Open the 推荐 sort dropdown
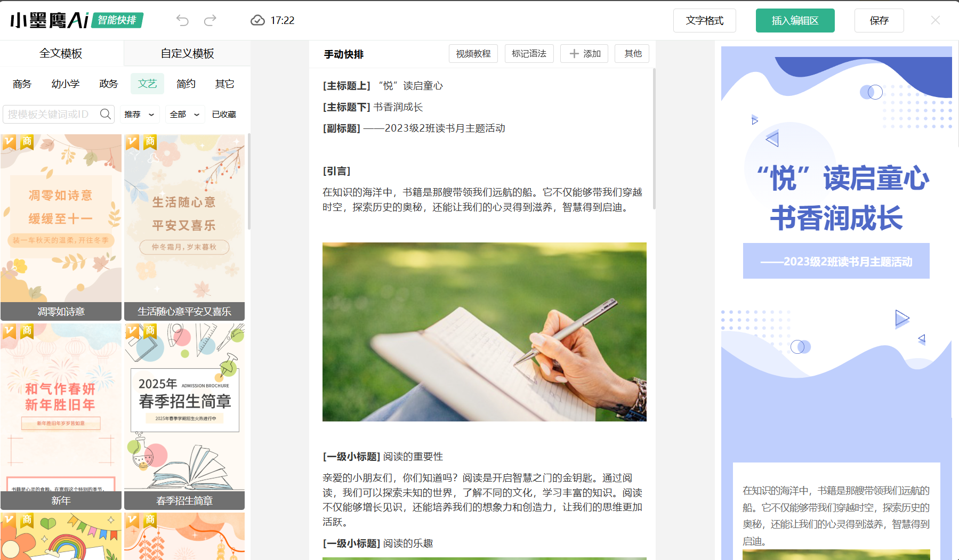This screenshot has width=959, height=560. point(139,115)
